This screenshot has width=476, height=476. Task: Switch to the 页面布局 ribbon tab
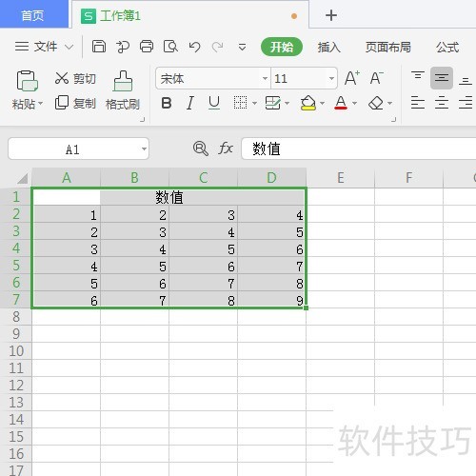pyautogui.click(x=387, y=48)
